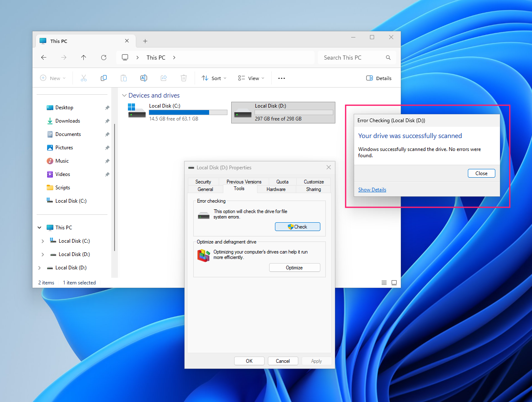Click the C: drive usage bar

coord(188,113)
